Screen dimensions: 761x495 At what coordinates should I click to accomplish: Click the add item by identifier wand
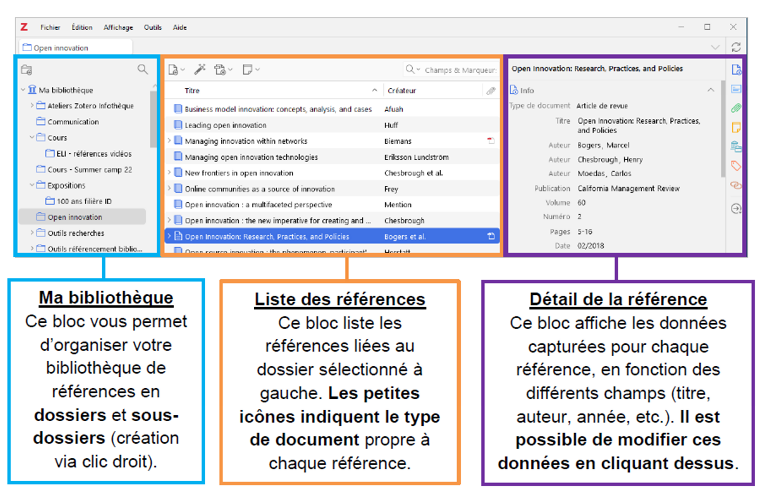pyautogui.click(x=200, y=70)
